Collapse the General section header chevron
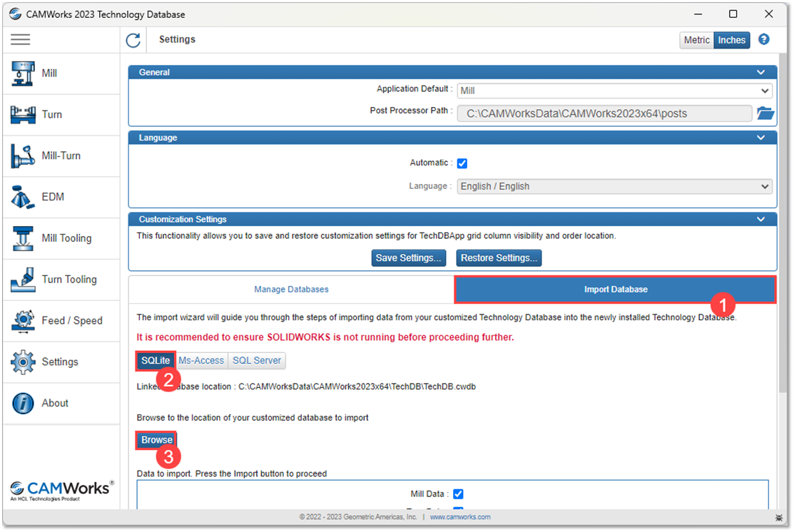The width and height of the screenshot is (794, 532). pos(760,72)
